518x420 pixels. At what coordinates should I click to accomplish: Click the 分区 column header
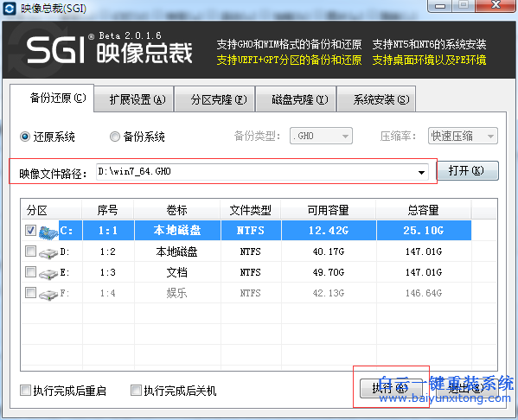pos(52,210)
